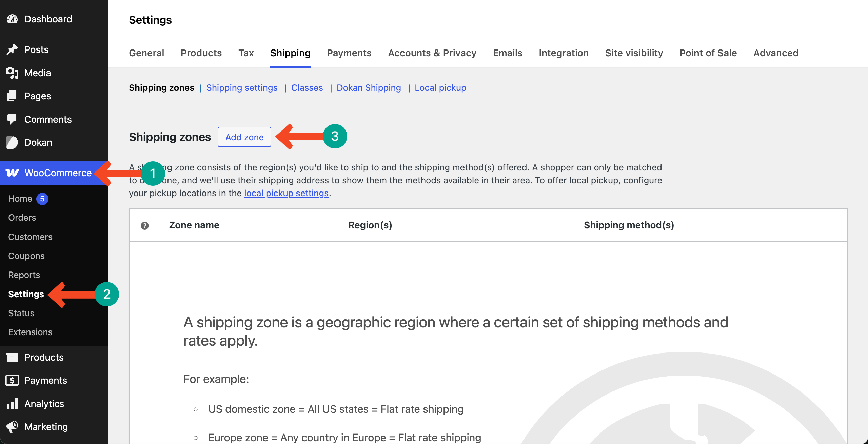Image resolution: width=868 pixels, height=444 pixels.
Task: Select the Shipping tab
Action: 290,53
